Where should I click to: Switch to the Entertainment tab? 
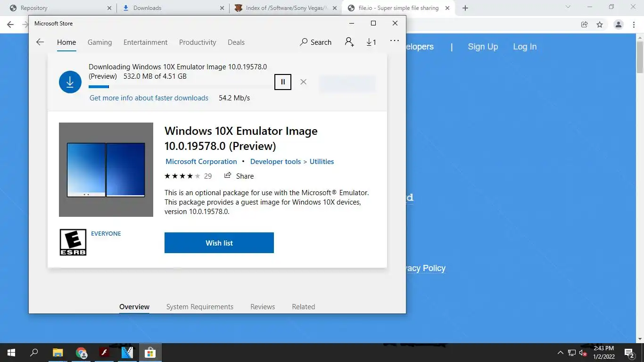145,42
